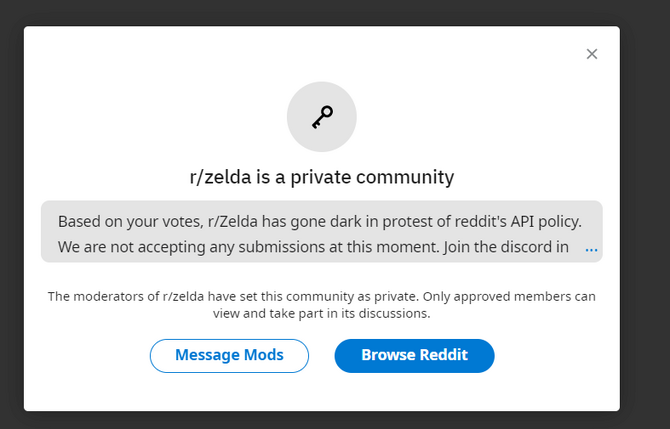
Task: Select the "r/zelda is a private community" heading
Action: coord(322,177)
